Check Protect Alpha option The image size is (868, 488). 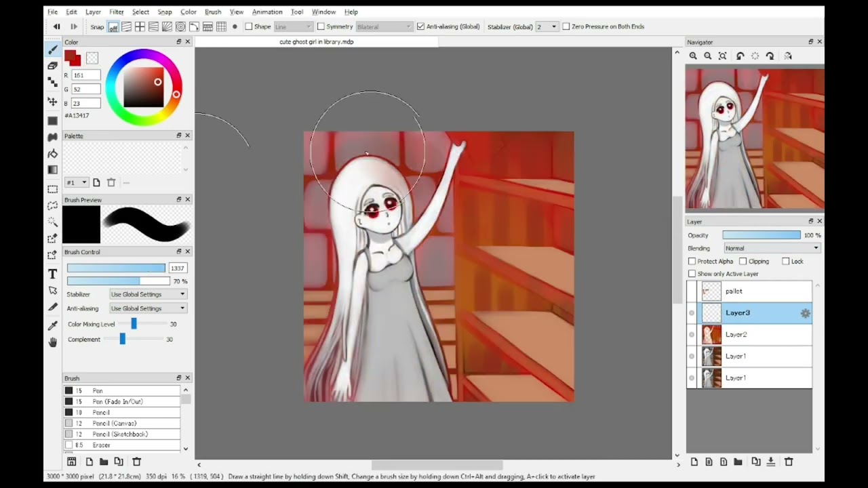692,261
